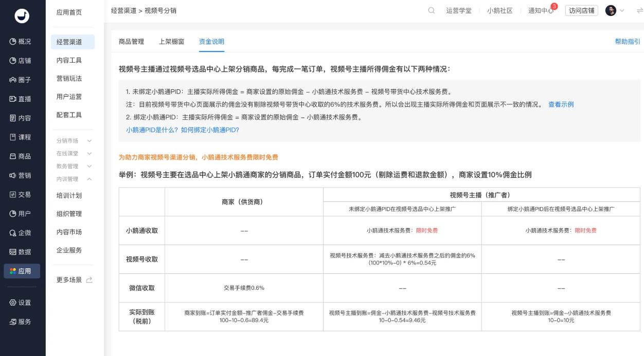This screenshot has height=356, width=644.
Task: Click the cell containing 10-0-0.54=9.46元
Action: (402, 316)
